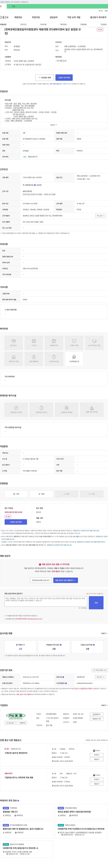Click the 채용정보 0개 button

coord(97,719)
